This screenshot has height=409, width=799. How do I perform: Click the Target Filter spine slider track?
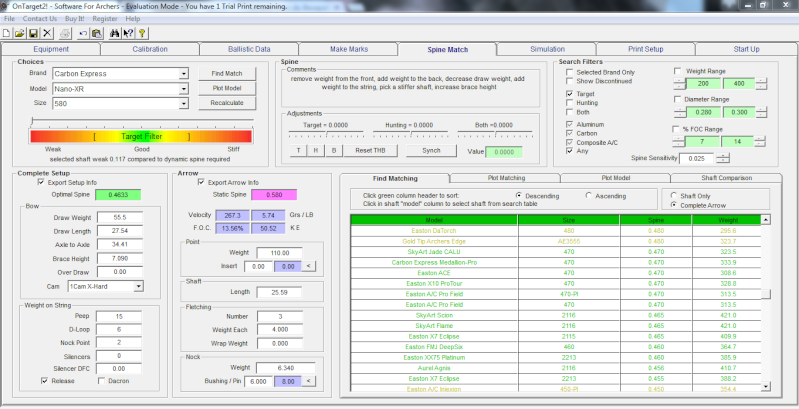point(142,121)
